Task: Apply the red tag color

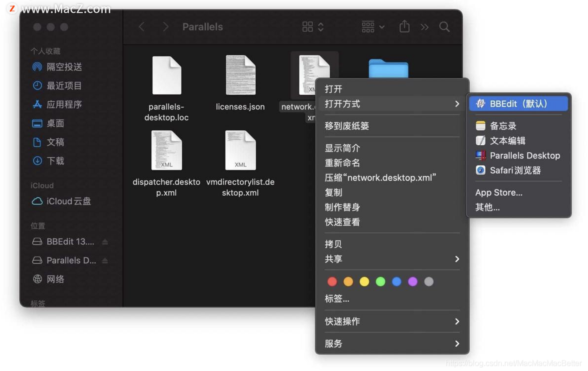Action: pyautogui.click(x=332, y=281)
